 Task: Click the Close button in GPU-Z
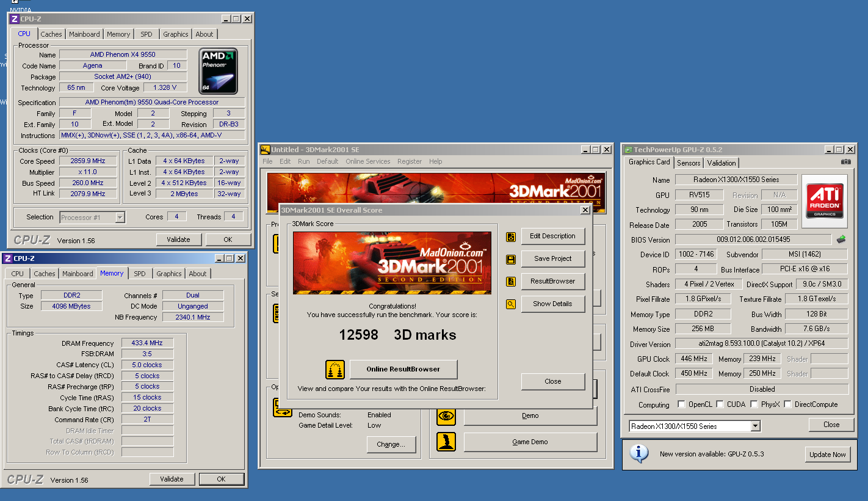831,425
